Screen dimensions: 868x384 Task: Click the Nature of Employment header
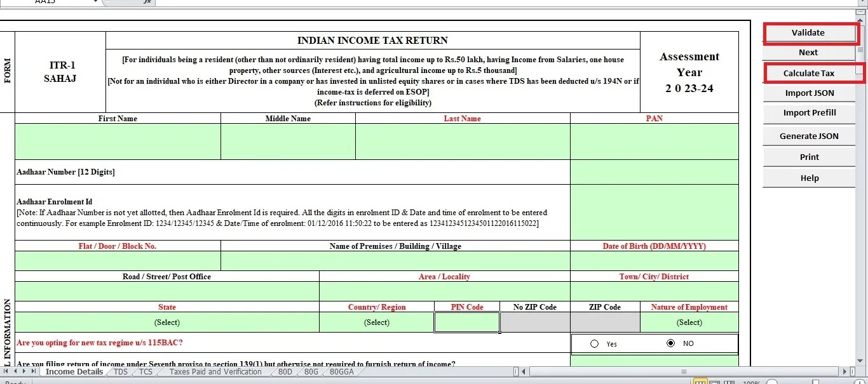689,307
